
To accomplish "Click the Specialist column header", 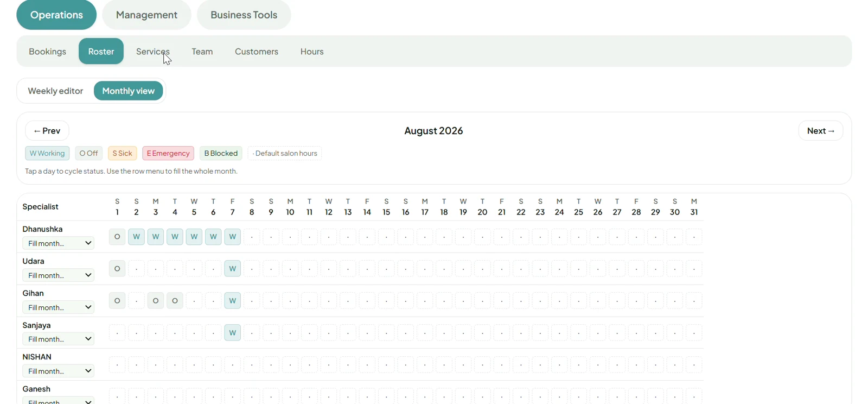I will [41, 207].
